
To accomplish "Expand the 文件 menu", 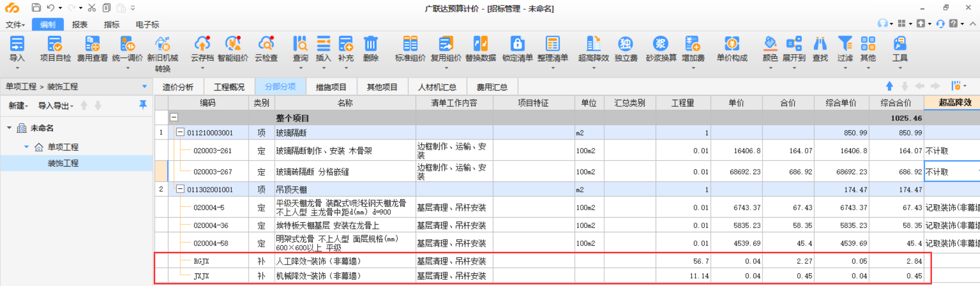I will [x=15, y=25].
